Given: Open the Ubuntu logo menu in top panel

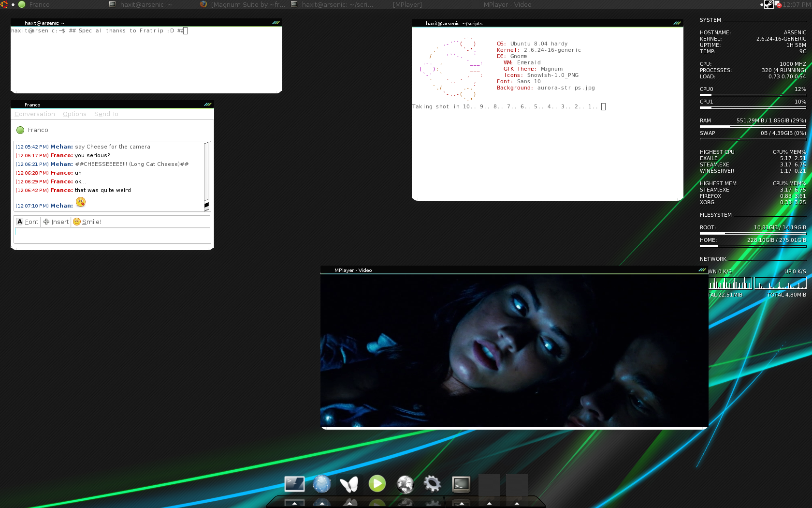Looking at the screenshot, I should [4, 4].
